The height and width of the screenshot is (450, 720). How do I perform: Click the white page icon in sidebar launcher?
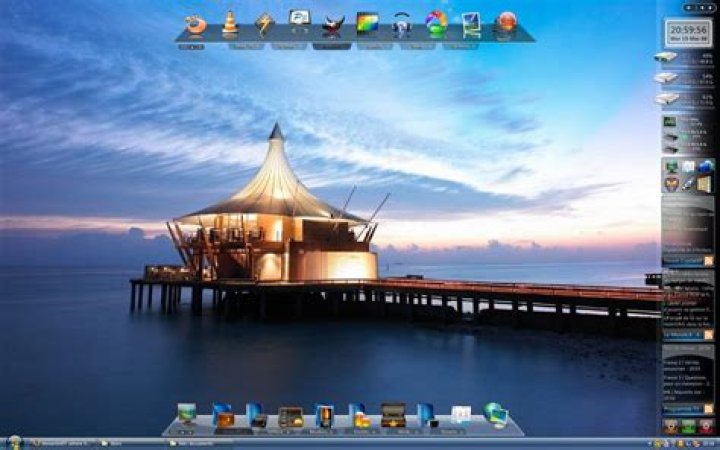point(688,166)
